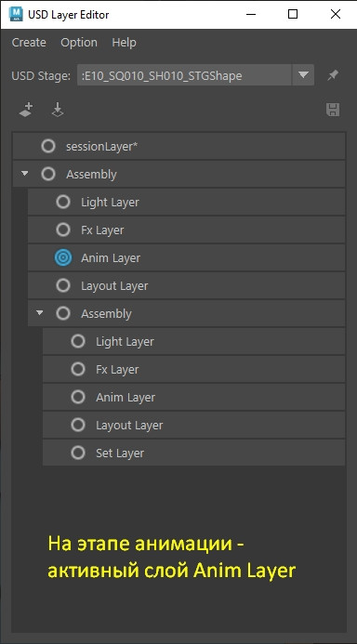
Task: Minimize the USD Layer Editor window
Action: 250,14
